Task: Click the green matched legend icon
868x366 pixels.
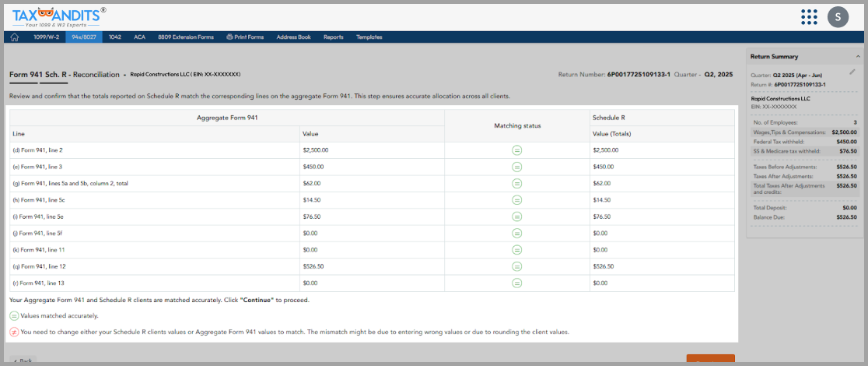Action: click(x=14, y=316)
